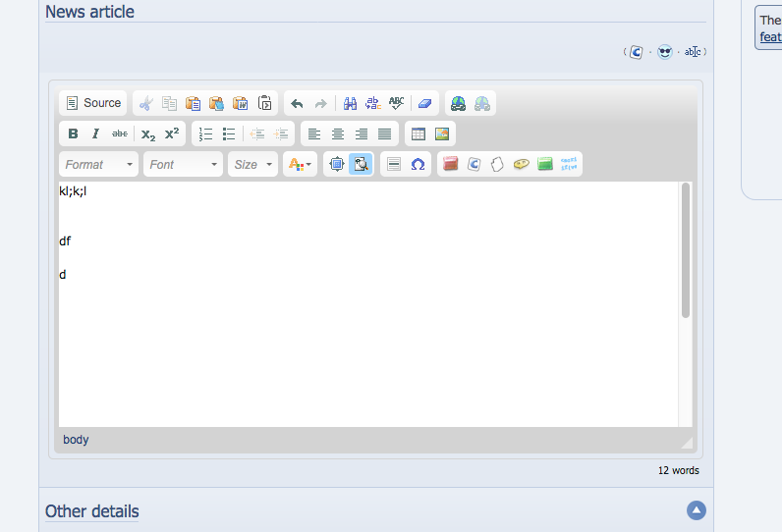Open the Font dropdown
The image size is (782, 532).
[183, 164]
